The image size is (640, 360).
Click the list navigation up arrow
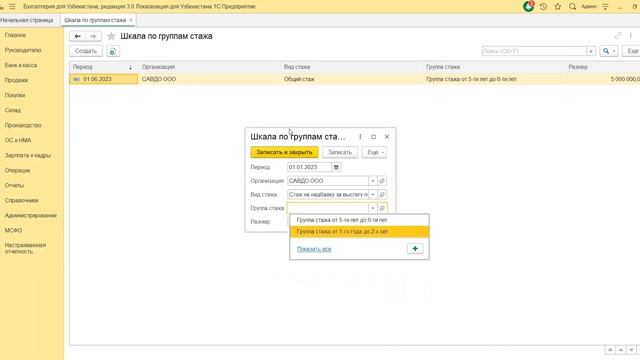(620, 350)
